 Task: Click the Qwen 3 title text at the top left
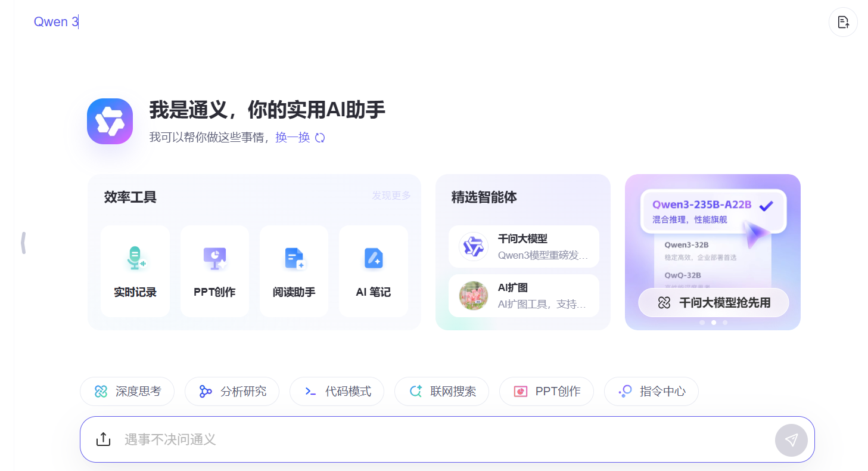[x=56, y=22]
